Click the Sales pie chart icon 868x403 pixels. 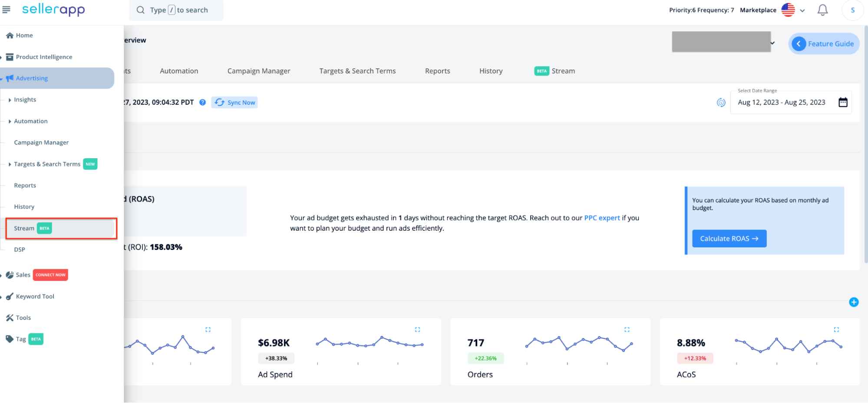point(10,275)
